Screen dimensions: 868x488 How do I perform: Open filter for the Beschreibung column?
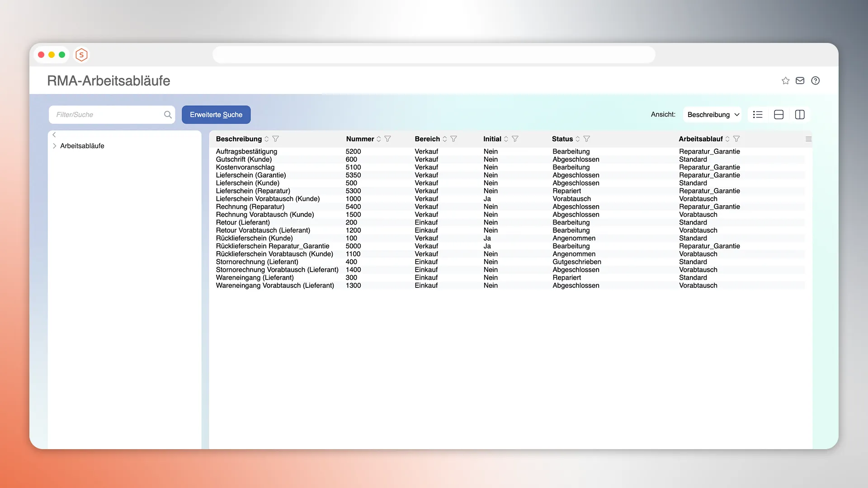(x=276, y=139)
